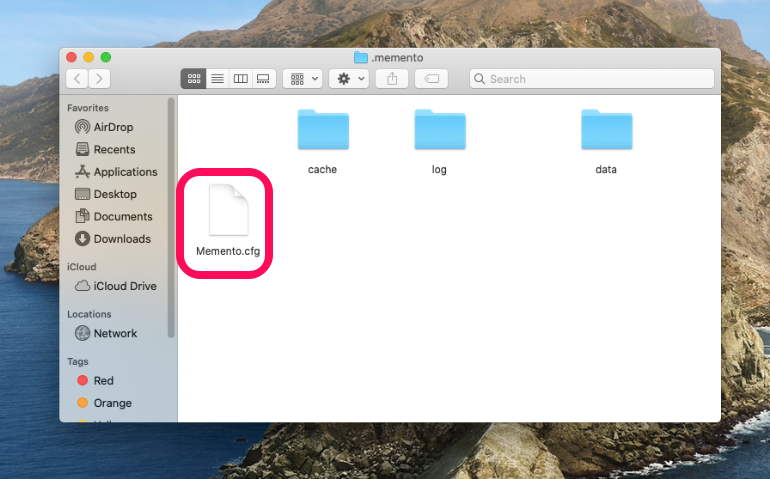
Task: Click the Edit Tags toolbar button
Action: (431, 79)
